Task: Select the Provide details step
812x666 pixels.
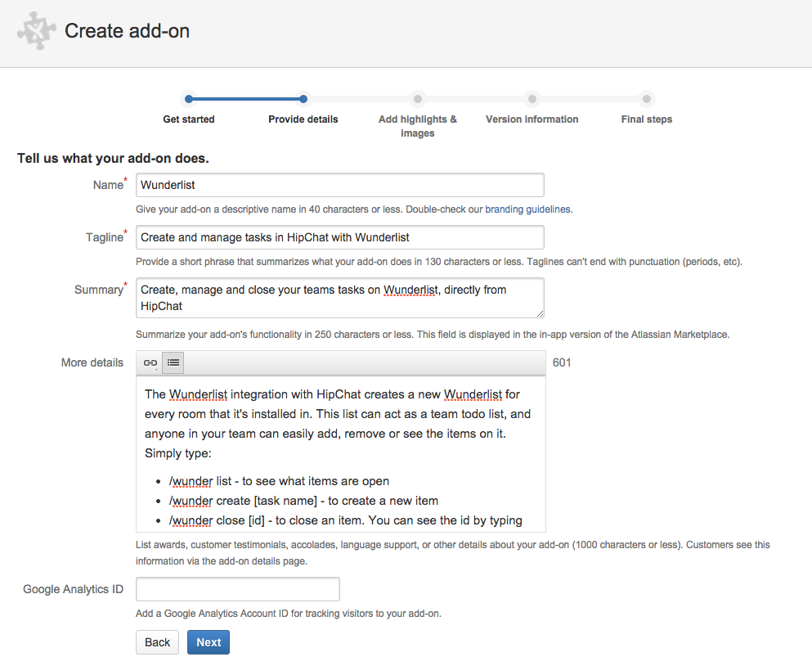Action: pos(303,119)
